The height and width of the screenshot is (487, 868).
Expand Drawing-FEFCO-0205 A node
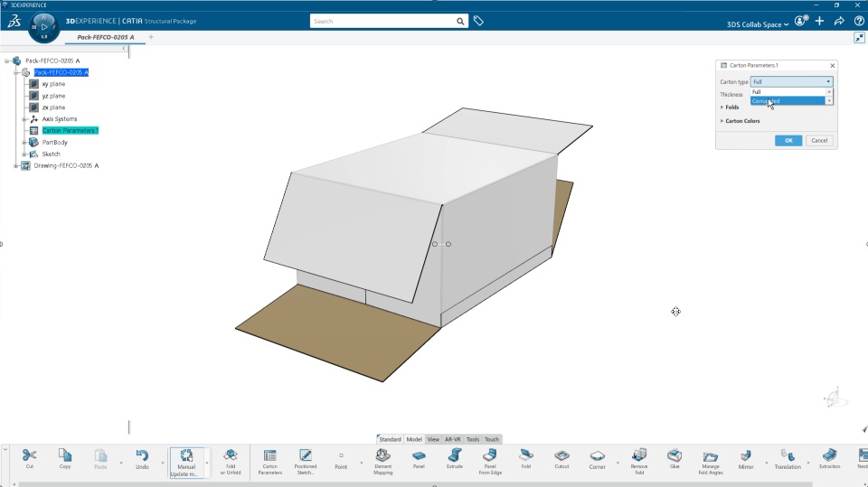click(x=16, y=165)
